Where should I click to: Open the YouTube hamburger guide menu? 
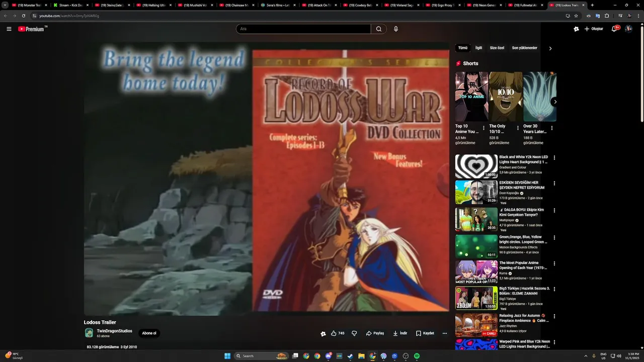click(x=9, y=29)
